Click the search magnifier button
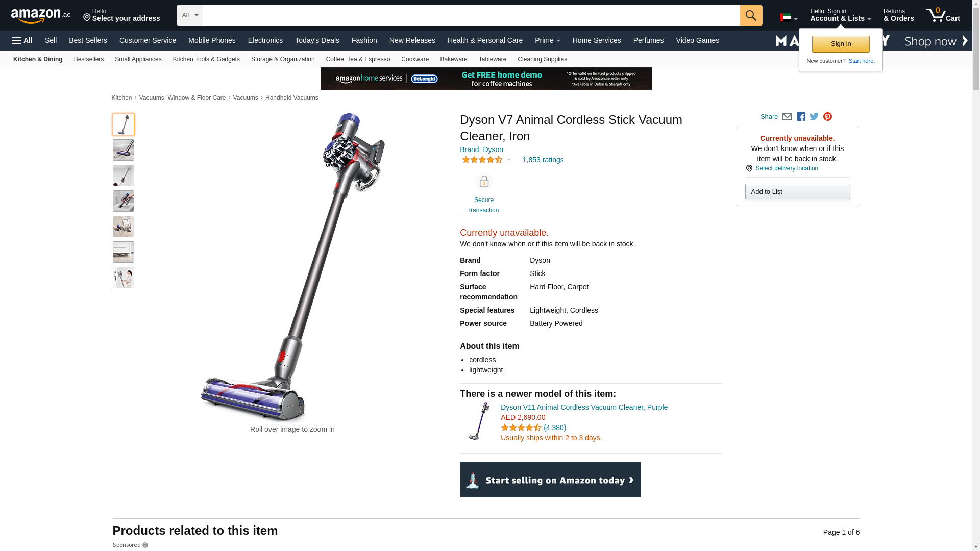The height and width of the screenshot is (551, 980). click(x=751, y=15)
